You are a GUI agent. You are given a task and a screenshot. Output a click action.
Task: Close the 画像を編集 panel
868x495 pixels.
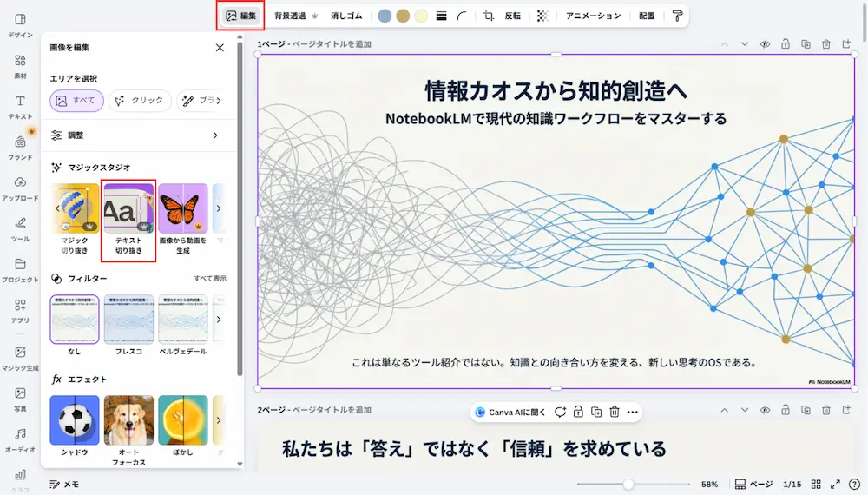click(x=220, y=48)
